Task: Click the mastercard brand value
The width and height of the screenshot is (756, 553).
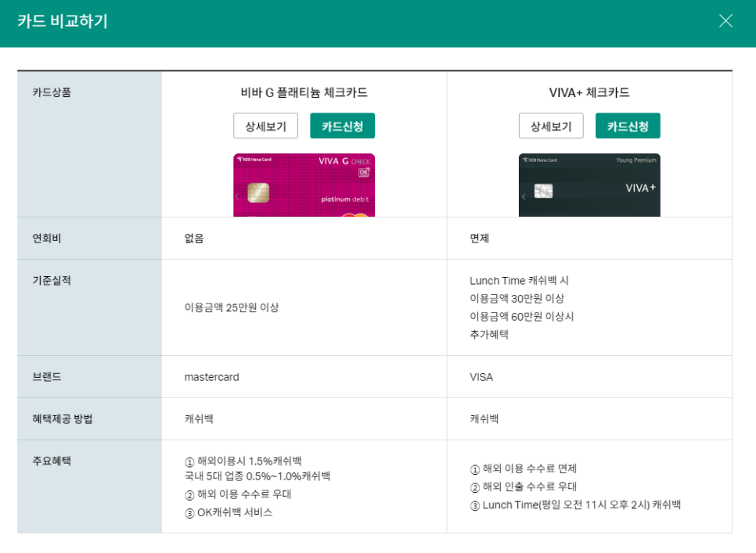Action: pos(211,377)
